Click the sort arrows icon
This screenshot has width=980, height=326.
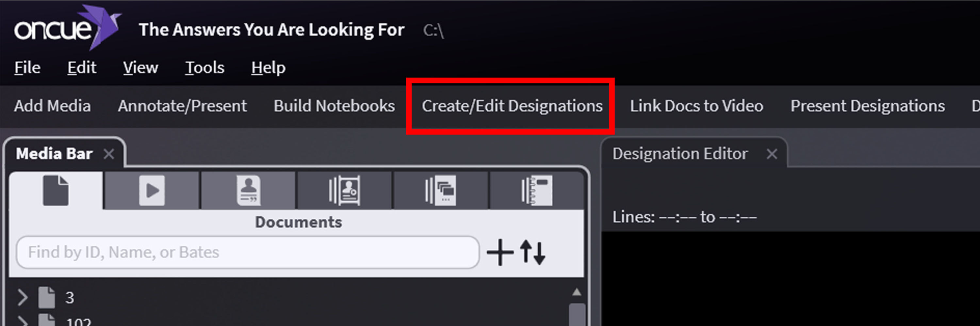[x=532, y=252]
